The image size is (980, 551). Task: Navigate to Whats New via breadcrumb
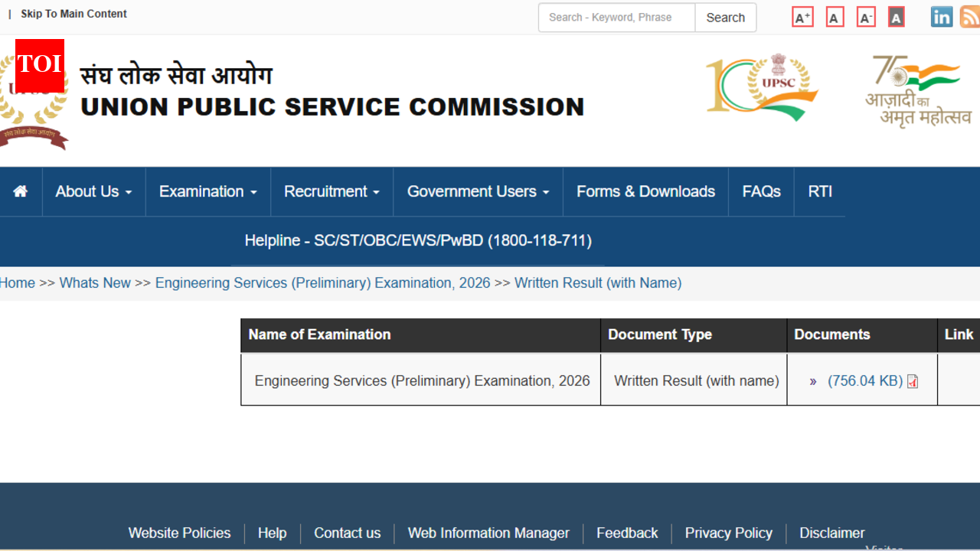coord(95,282)
